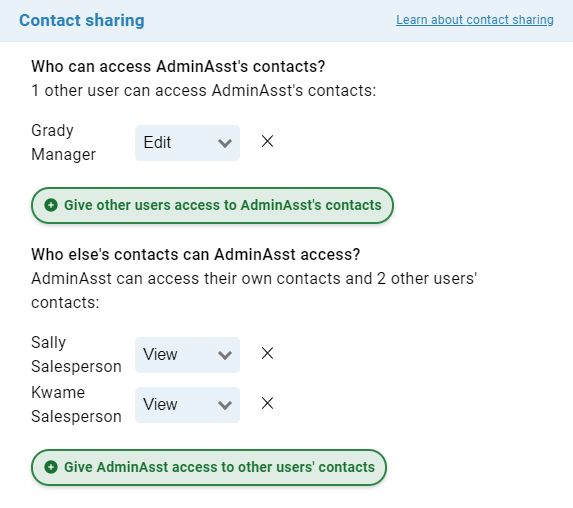This screenshot has height=508, width=573.
Task: Click the chevron arrow on Grady's Edit dropdown
Action: point(225,143)
